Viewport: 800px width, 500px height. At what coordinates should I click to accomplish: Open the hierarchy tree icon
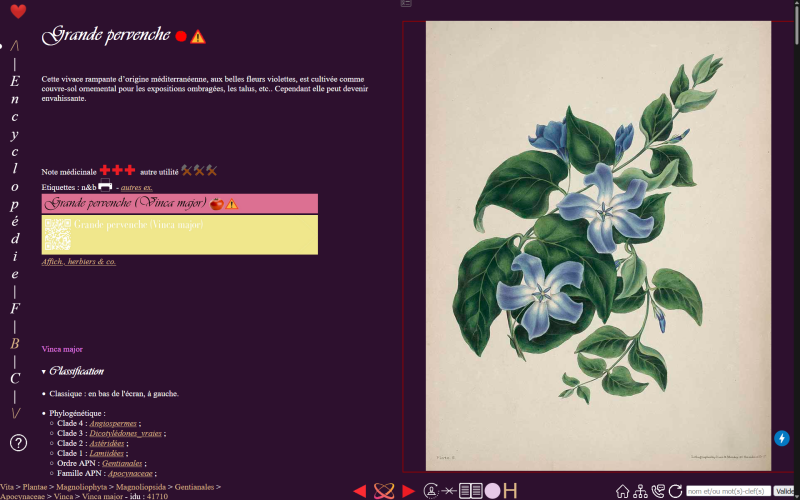click(x=640, y=491)
